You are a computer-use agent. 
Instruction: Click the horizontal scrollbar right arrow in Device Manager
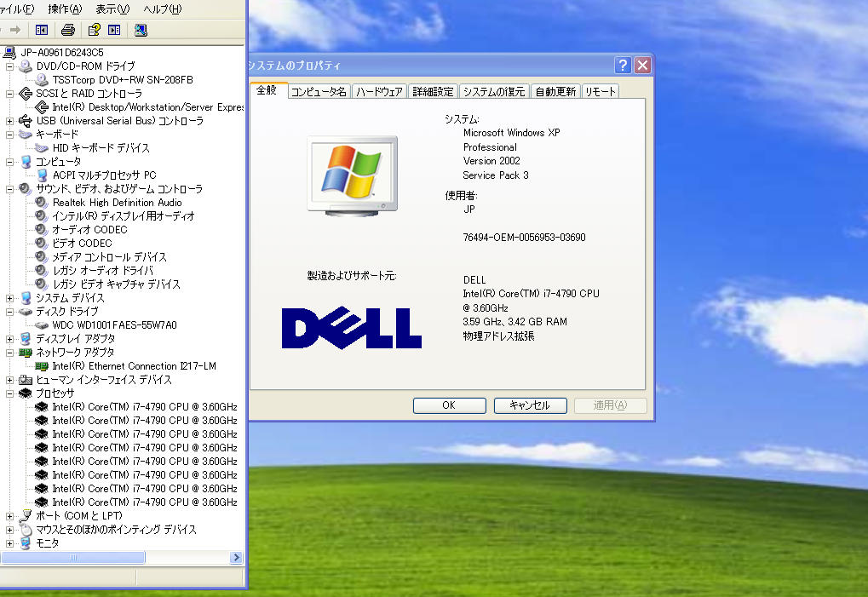236,557
